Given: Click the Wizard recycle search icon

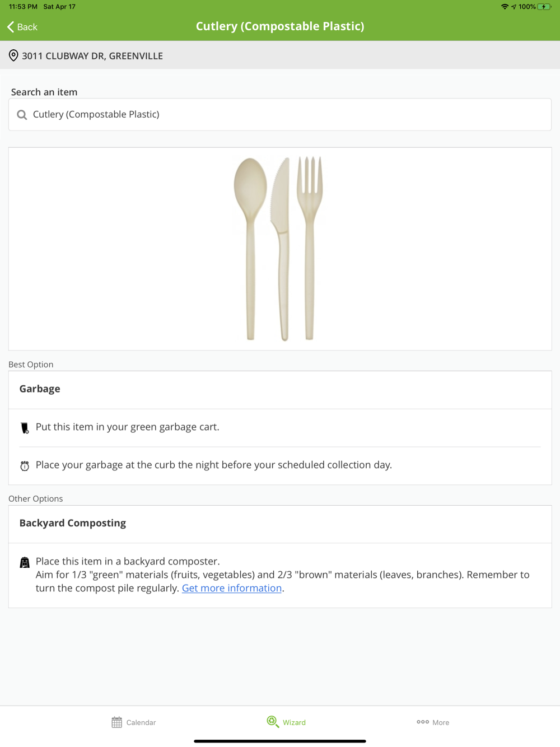Looking at the screenshot, I should click(273, 722).
